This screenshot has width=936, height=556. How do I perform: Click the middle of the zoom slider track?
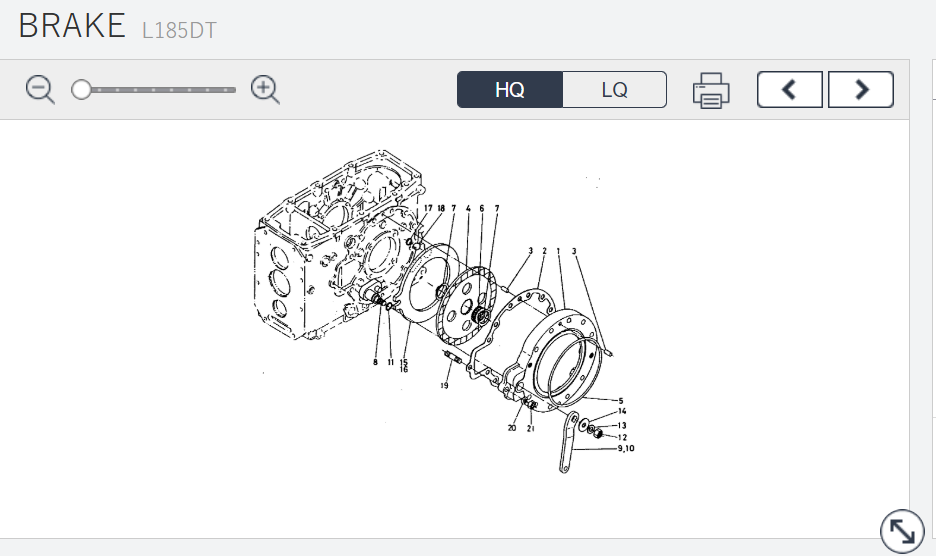point(158,90)
